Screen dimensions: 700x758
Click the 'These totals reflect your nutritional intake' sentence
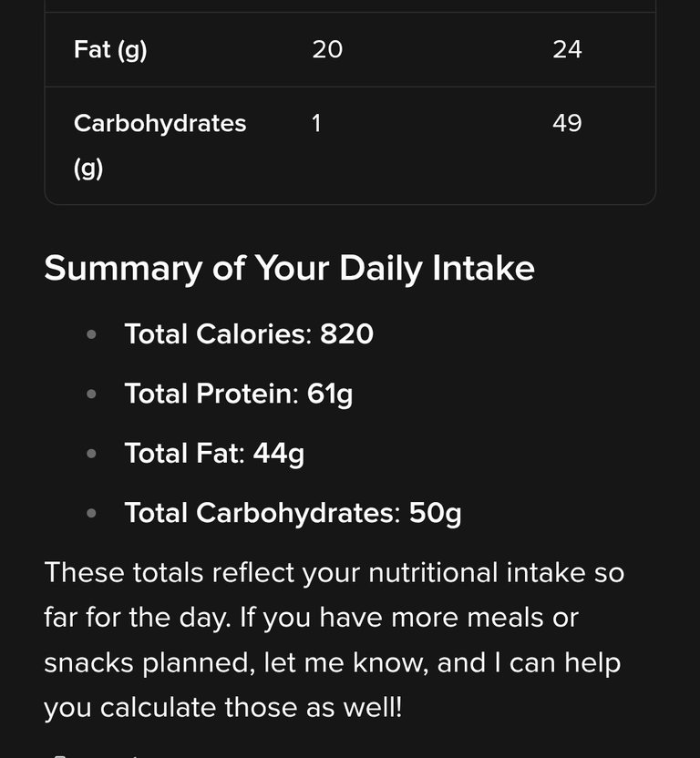[x=335, y=573]
